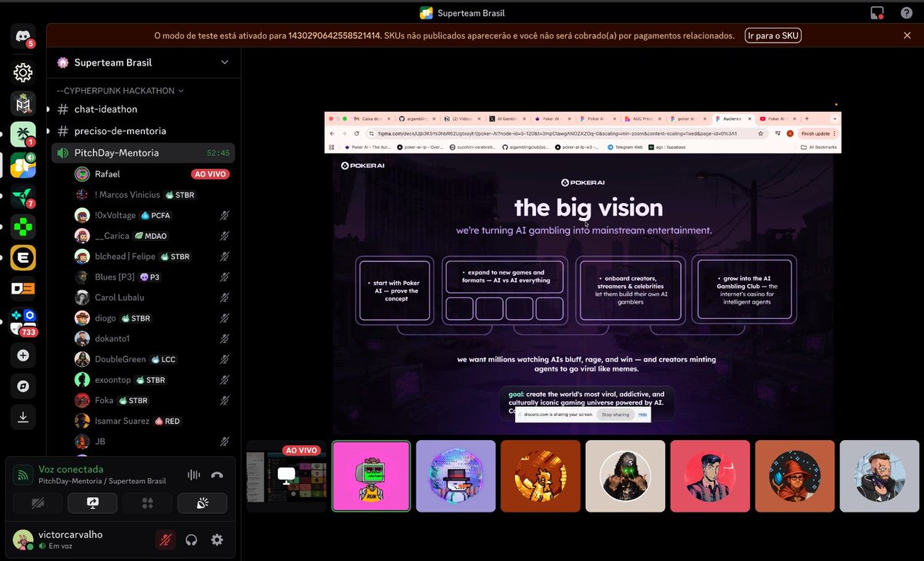
Task: Open Activities shapes icon
Action: tap(147, 503)
